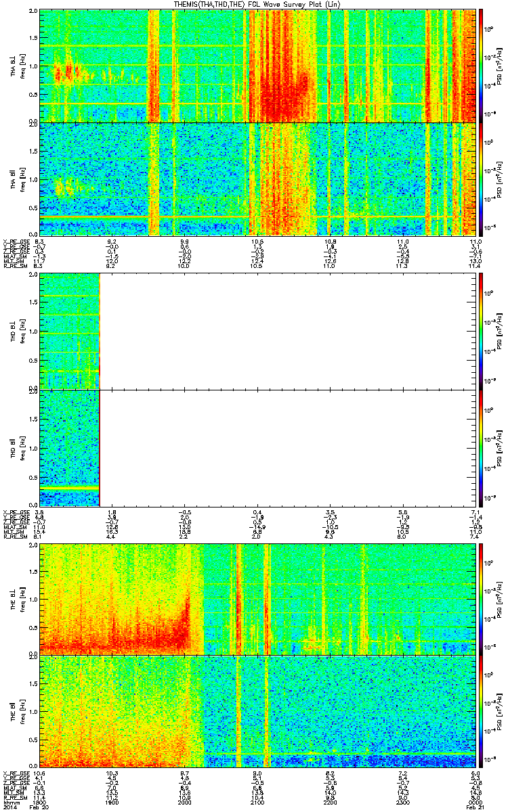Screen dimensions: 508x812
Task: Click the 'THE BL freq [Hz]' axis label
Action: point(18,599)
